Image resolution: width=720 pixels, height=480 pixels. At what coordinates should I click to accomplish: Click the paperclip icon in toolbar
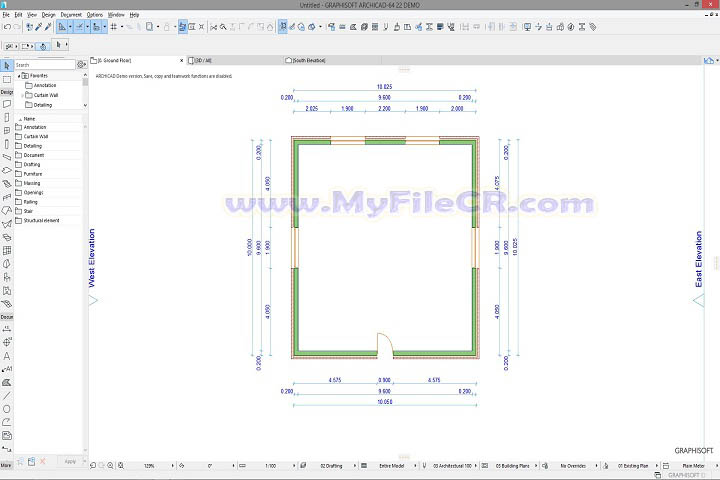click(x=593, y=27)
